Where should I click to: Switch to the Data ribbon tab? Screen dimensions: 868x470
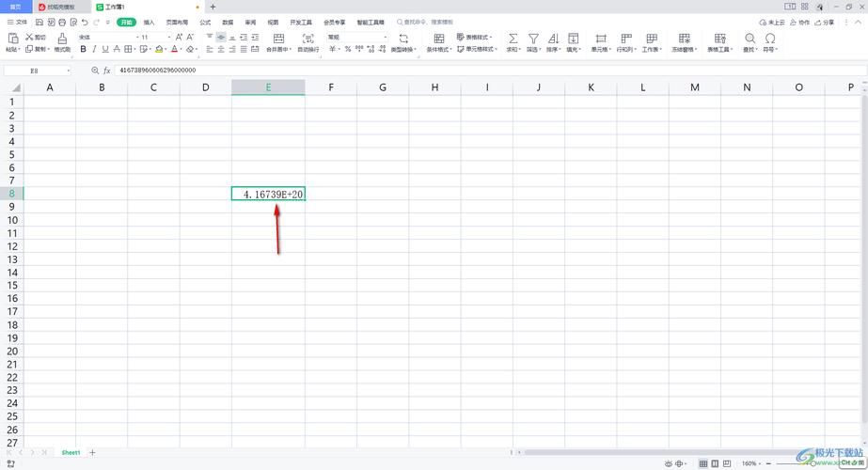point(229,23)
